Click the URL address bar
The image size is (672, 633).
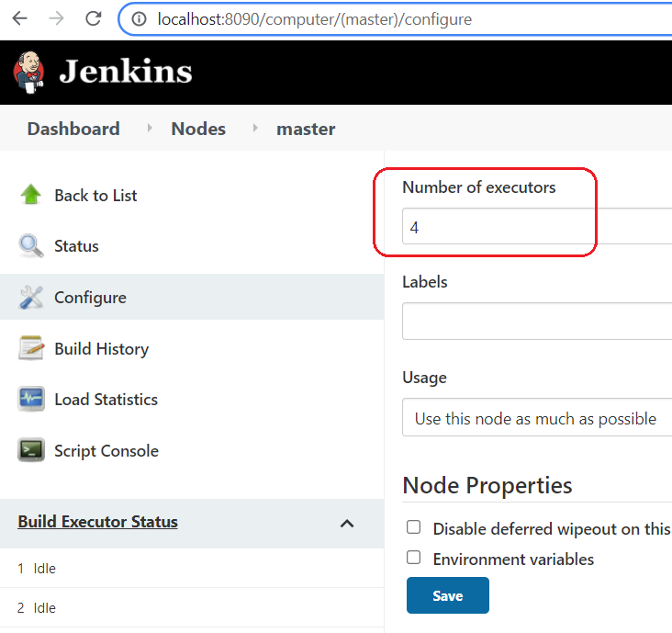(315, 19)
